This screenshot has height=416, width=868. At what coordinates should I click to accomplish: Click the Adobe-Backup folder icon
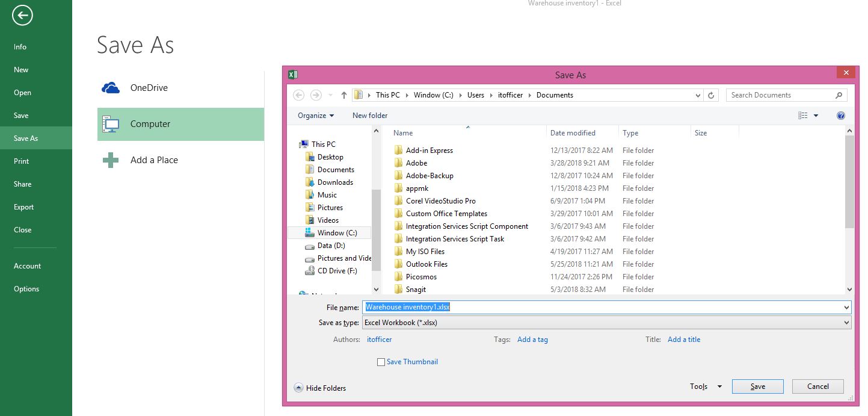398,176
